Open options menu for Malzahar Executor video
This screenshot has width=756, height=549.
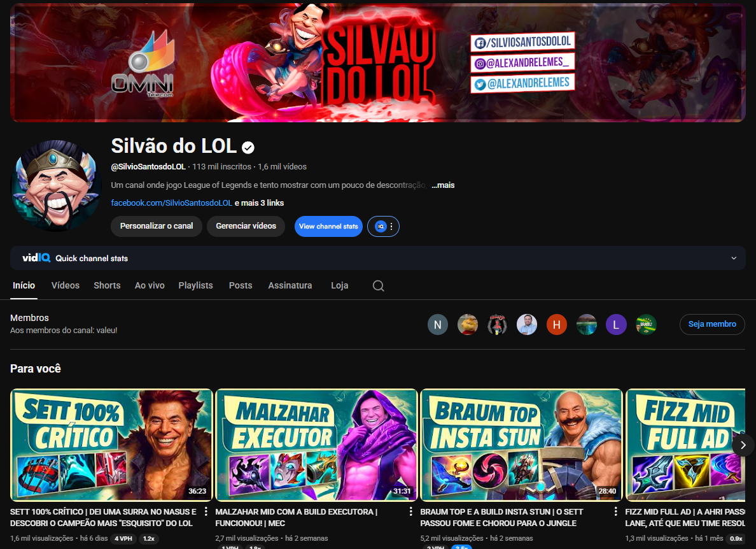(411, 511)
